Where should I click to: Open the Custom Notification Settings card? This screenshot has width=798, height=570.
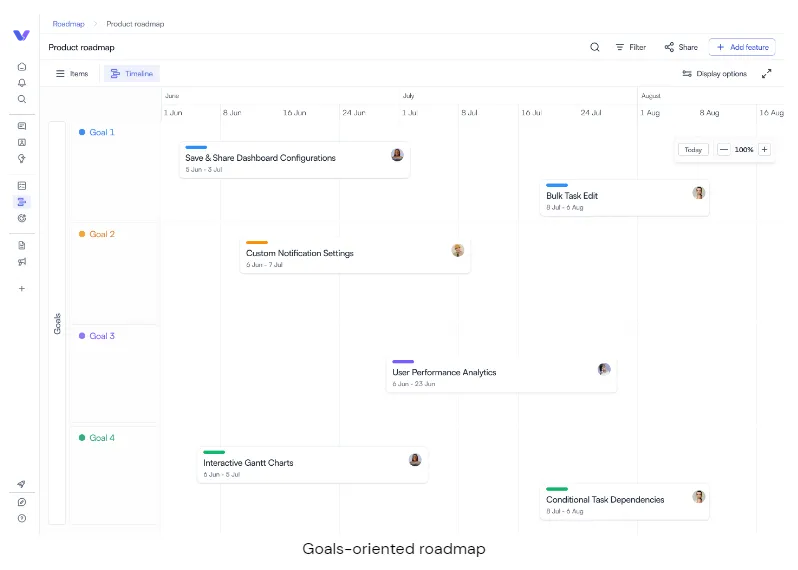355,255
